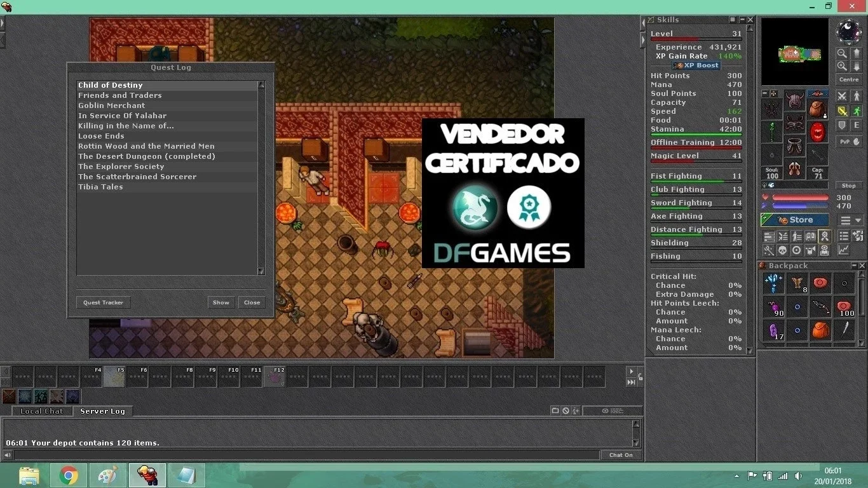Open the skull unjustified points icon

(x=783, y=249)
